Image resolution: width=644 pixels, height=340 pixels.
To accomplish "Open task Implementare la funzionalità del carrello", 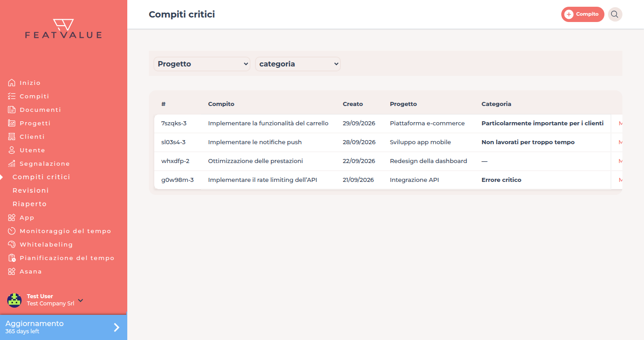I will [x=268, y=123].
